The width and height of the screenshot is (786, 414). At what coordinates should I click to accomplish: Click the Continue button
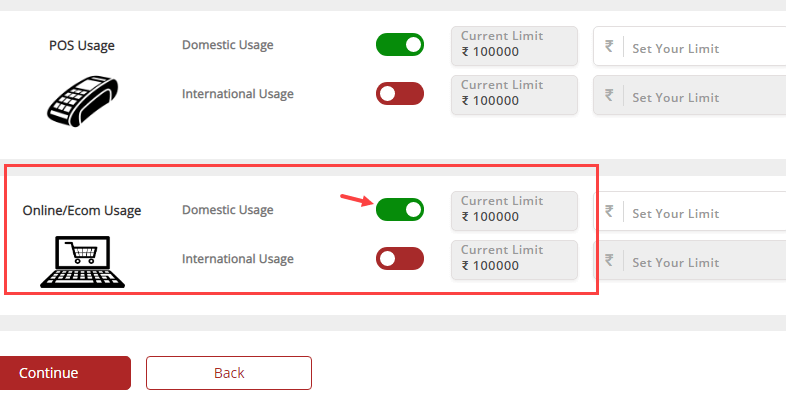[x=65, y=373]
